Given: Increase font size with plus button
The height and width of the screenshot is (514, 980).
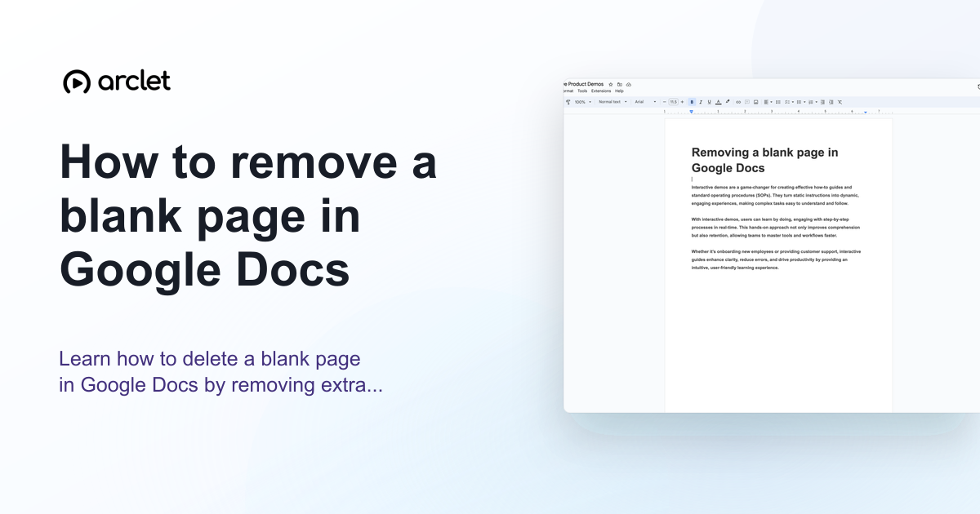Looking at the screenshot, I should tap(682, 102).
